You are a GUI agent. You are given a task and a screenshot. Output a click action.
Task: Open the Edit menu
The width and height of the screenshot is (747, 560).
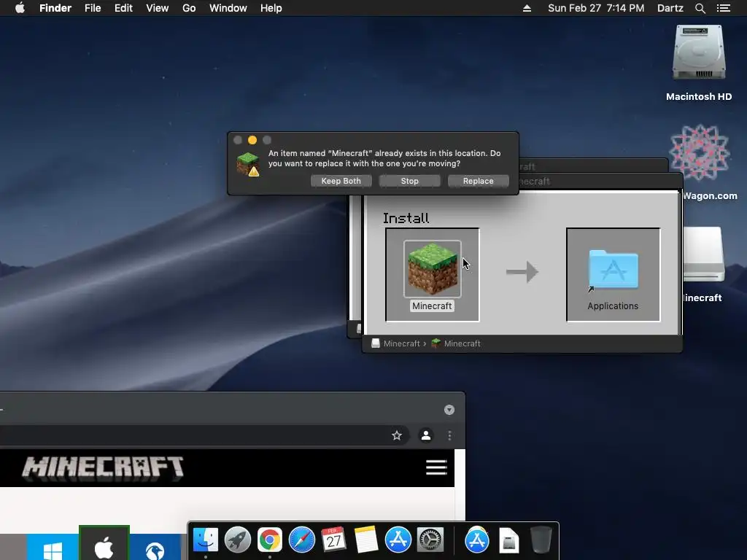tap(123, 8)
